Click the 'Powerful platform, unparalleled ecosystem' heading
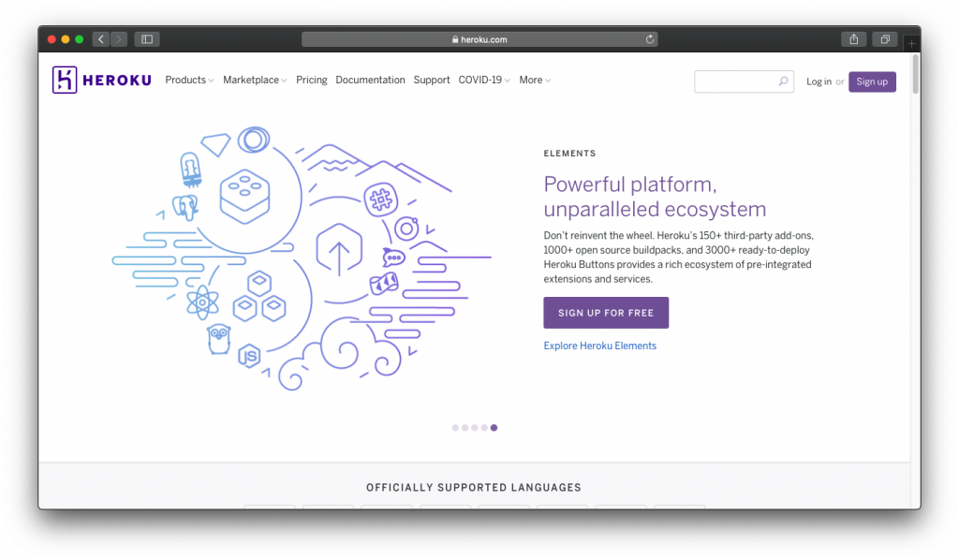This screenshot has height=560, width=959. tap(655, 197)
